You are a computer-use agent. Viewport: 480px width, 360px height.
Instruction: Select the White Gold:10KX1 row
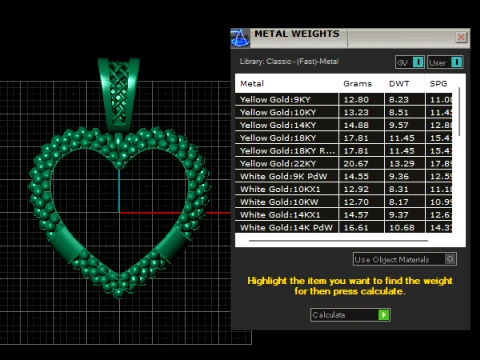344,189
